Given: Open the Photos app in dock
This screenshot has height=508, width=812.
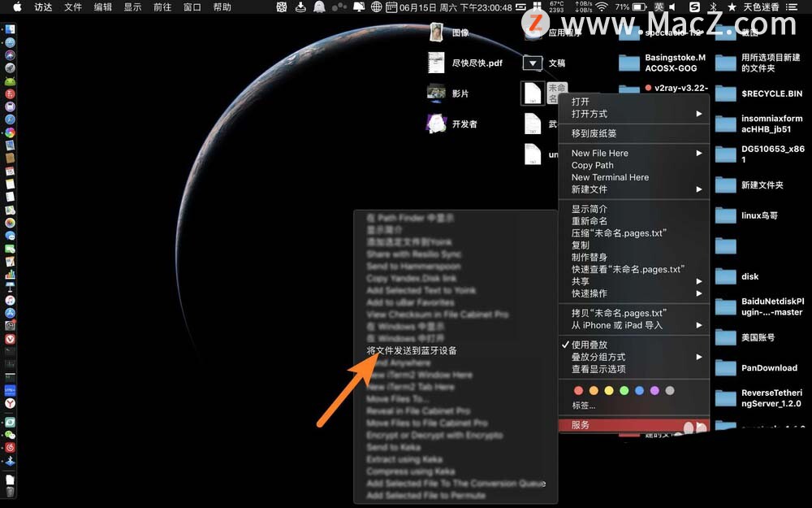Looking at the screenshot, I should click(x=10, y=223).
